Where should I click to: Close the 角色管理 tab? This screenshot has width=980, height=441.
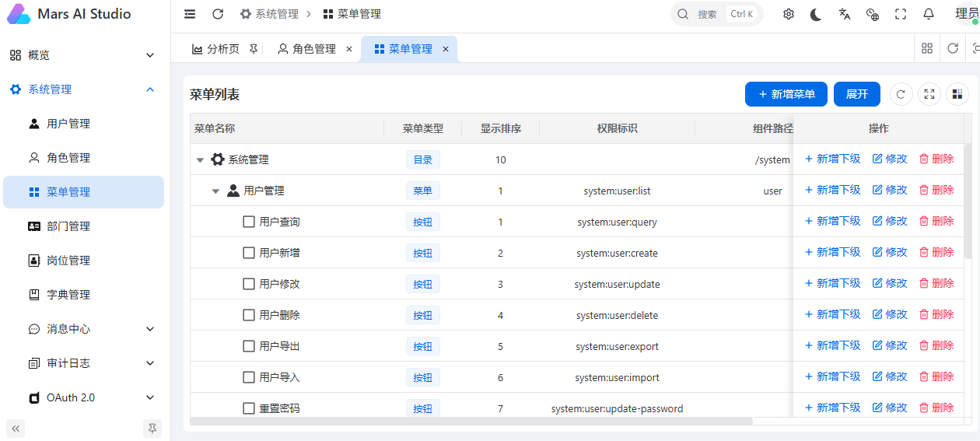[x=348, y=49]
